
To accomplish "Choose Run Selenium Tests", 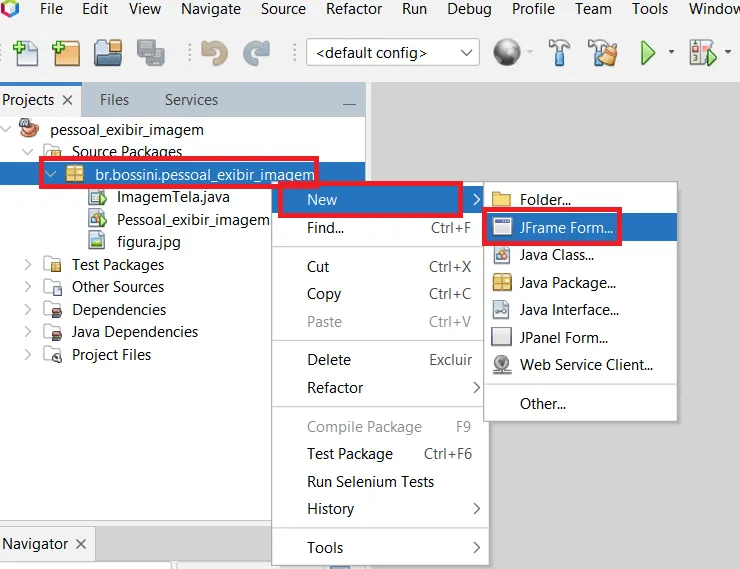I will click(378, 482).
